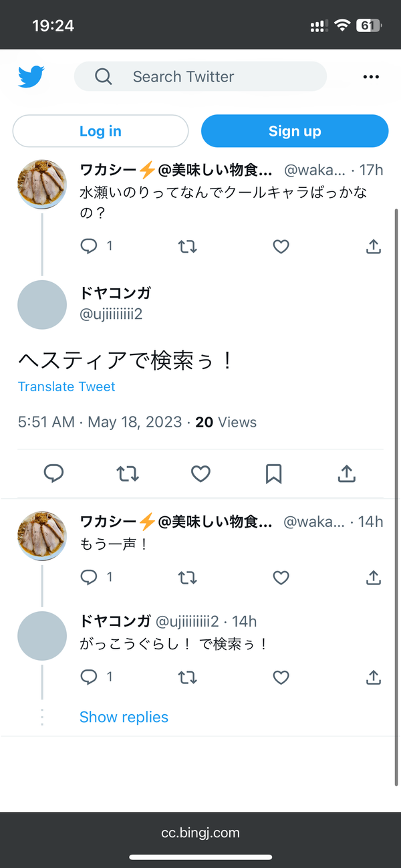Screen dimensions: 401x868
Task: Share the main ヘスティア tweet
Action: (x=346, y=473)
